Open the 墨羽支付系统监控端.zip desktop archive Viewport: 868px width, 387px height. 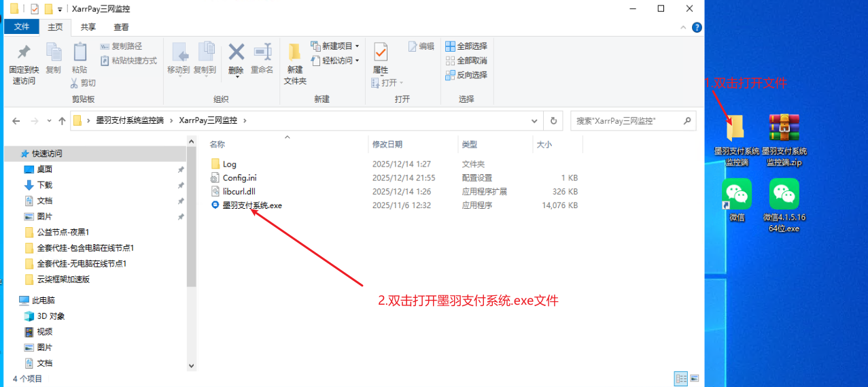click(784, 129)
